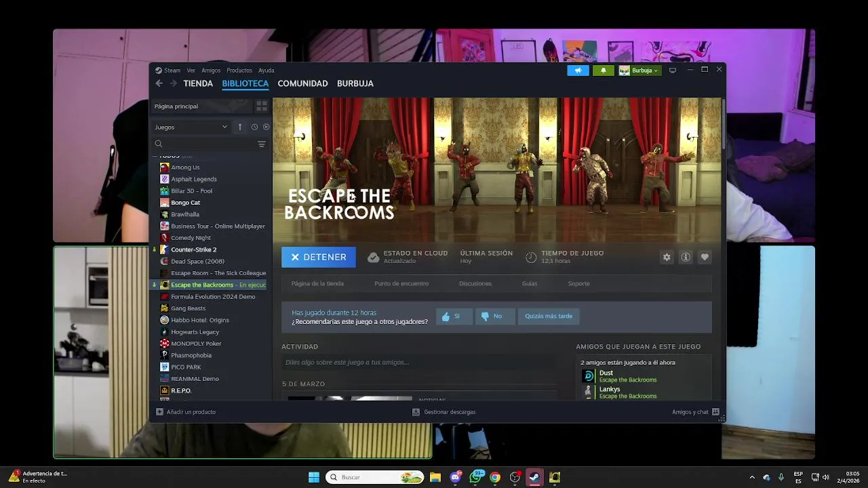Open BURBUJA profile tab
Viewport: 868px width, 488px height.
(x=355, y=83)
